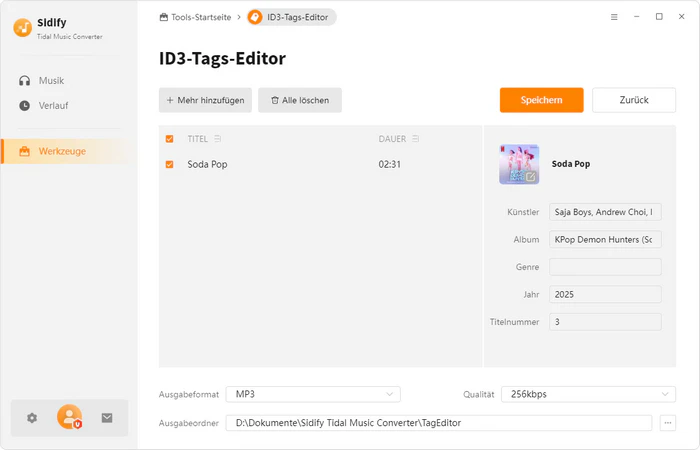The image size is (700, 450).
Task: Click the edit icon on album cover
Action: [x=530, y=177]
